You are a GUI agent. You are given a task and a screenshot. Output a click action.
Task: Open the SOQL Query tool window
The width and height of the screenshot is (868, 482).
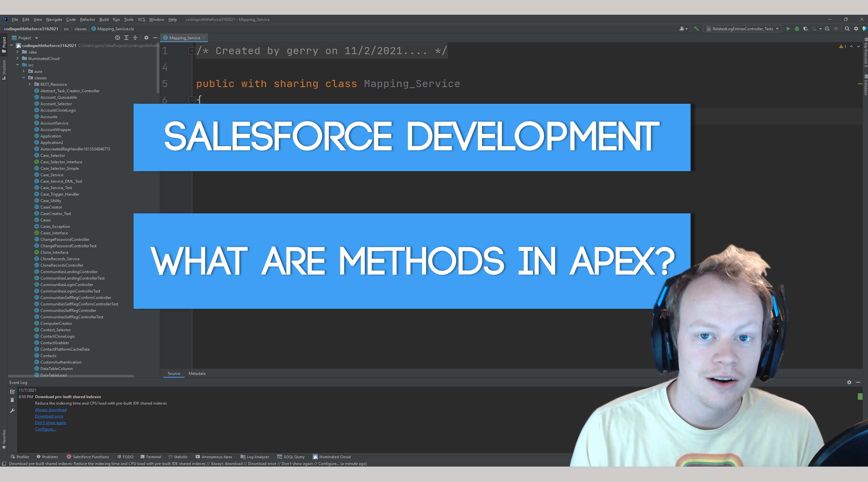291,457
